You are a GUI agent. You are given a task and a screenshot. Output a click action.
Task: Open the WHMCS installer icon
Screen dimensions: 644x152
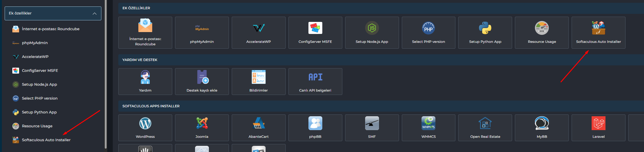pos(428,124)
